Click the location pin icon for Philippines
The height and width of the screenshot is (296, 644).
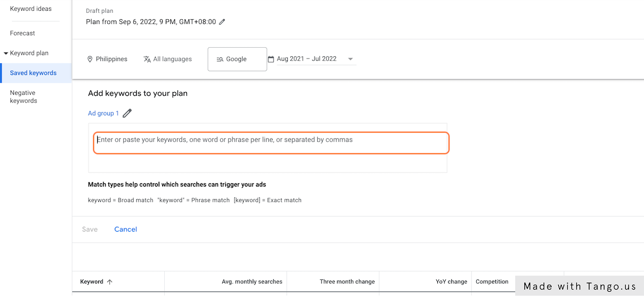click(x=90, y=59)
